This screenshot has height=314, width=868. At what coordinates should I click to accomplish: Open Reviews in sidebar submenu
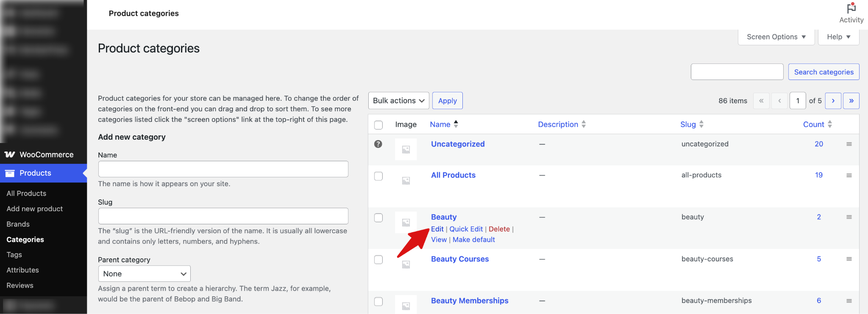[x=20, y=285]
